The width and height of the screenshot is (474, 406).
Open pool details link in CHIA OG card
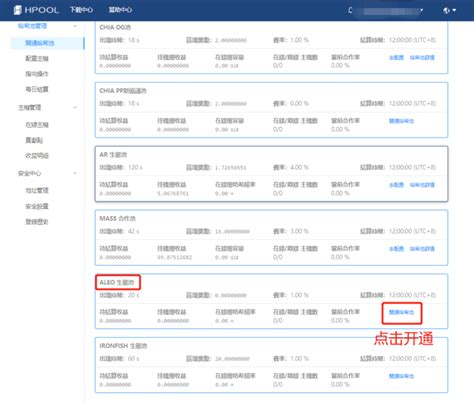422,57
